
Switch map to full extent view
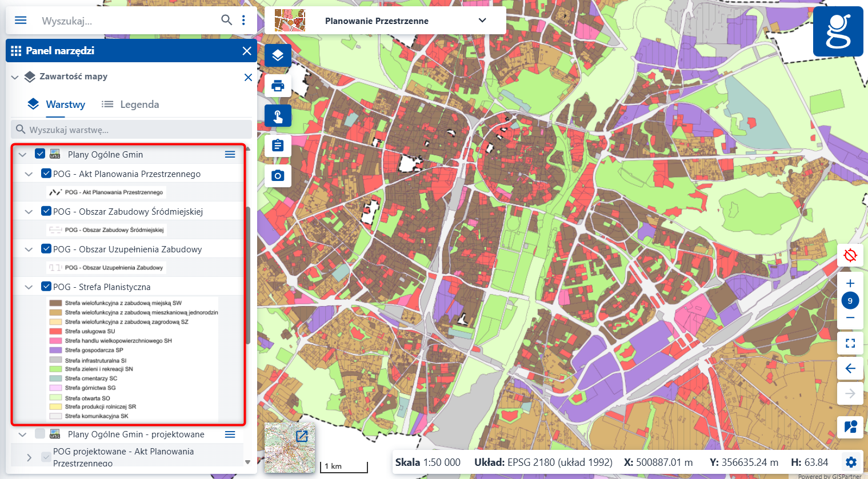pos(850,343)
